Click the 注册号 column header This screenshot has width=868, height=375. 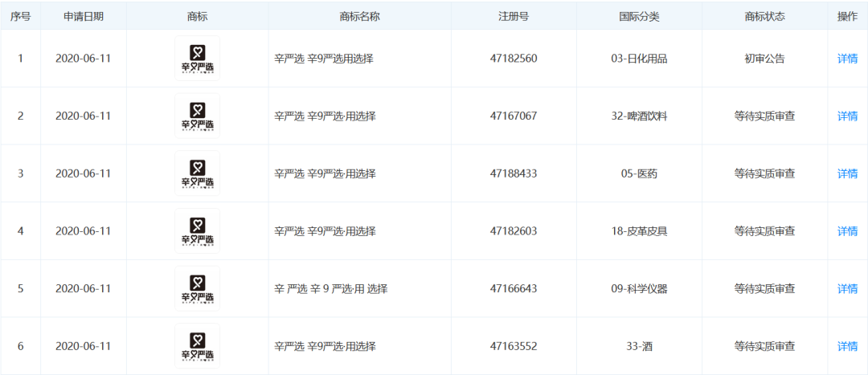click(513, 16)
